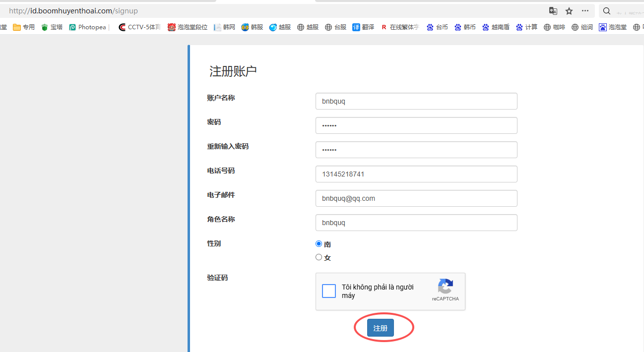This screenshot has height=352, width=644.
Task: Click the reCAPTCHA logo
Action: [x=445, y=287]
